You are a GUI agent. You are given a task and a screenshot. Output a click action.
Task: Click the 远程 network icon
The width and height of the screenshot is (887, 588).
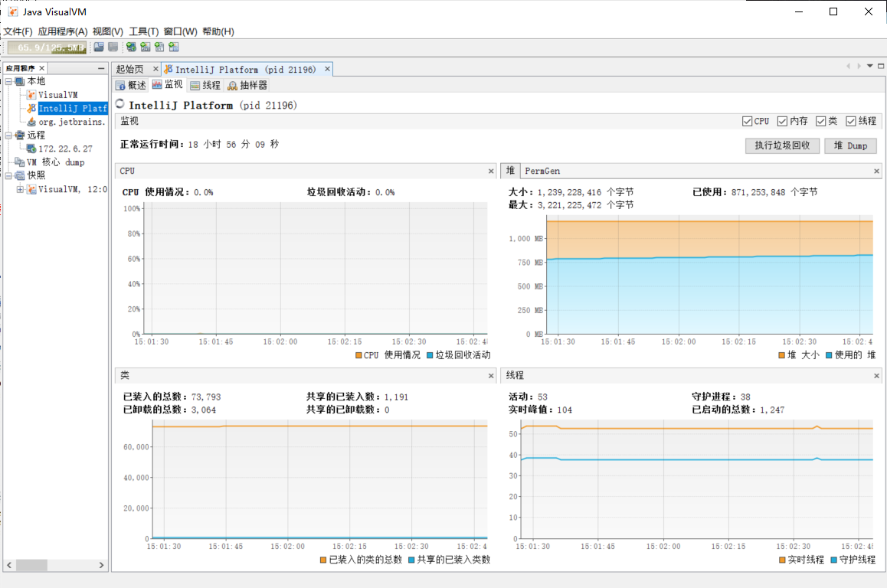[20, 135]
